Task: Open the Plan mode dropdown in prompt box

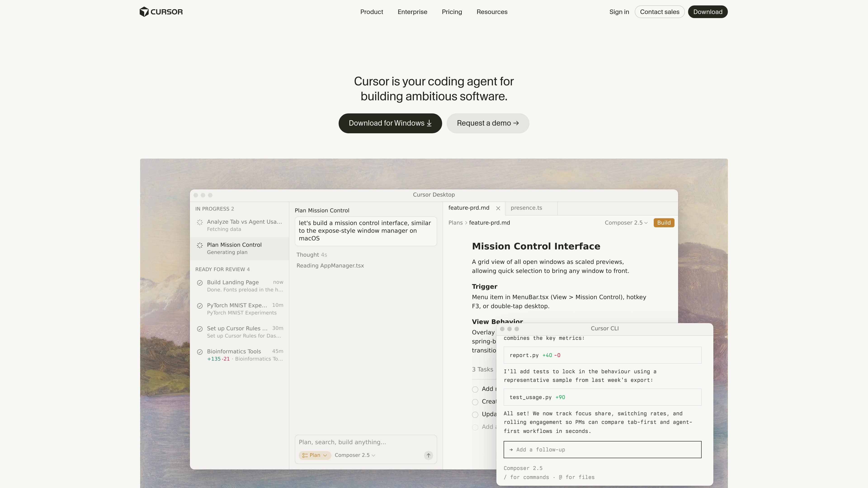Action: click(315, 455)
